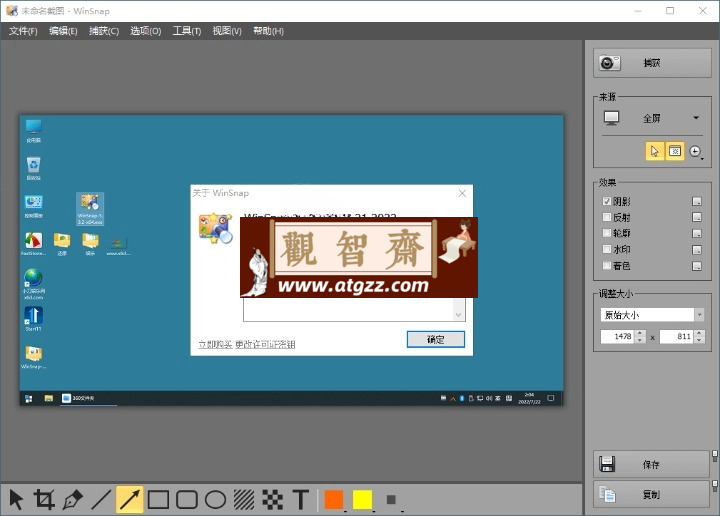Open the capture delay timer clock
This screenshot has height=516, width=720.
(x=695, y=151)
